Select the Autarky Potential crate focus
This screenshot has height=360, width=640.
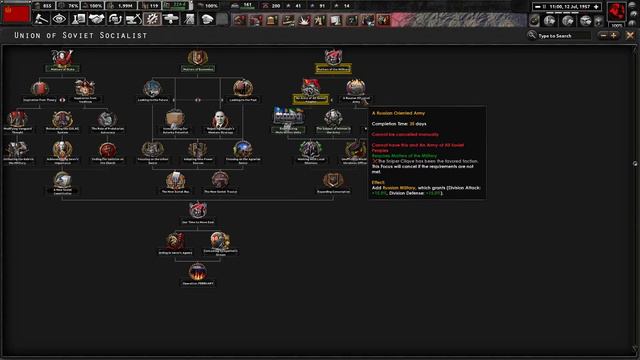coord(175,122)
